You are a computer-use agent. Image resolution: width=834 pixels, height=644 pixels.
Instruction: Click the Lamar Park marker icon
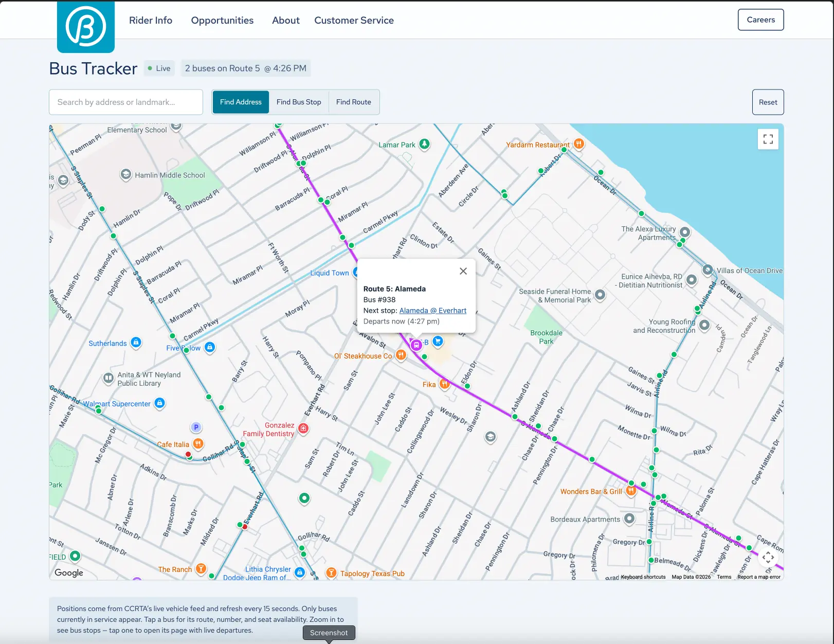[x=424, y=144]
